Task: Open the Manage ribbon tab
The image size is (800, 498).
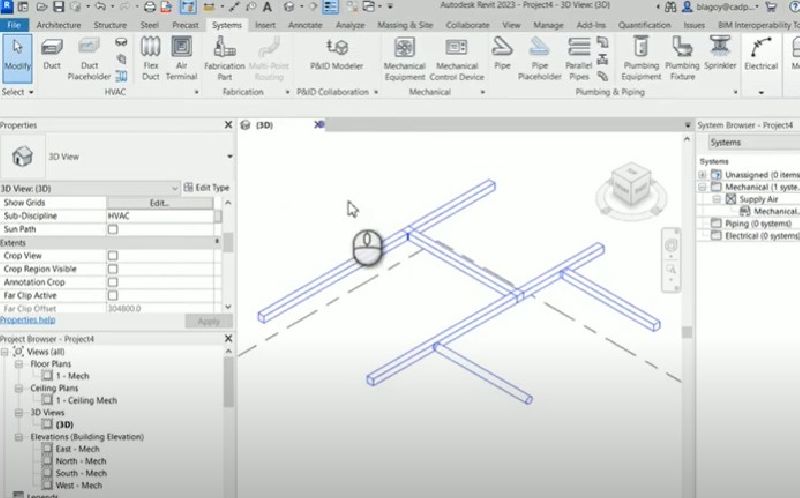Action: [x=546, y=24]
